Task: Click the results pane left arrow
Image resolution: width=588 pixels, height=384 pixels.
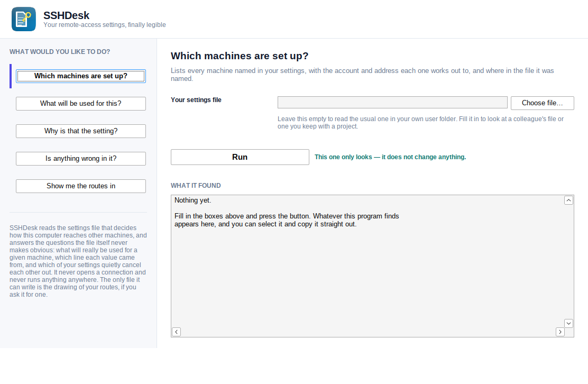Action: click(x=176, y=332)
